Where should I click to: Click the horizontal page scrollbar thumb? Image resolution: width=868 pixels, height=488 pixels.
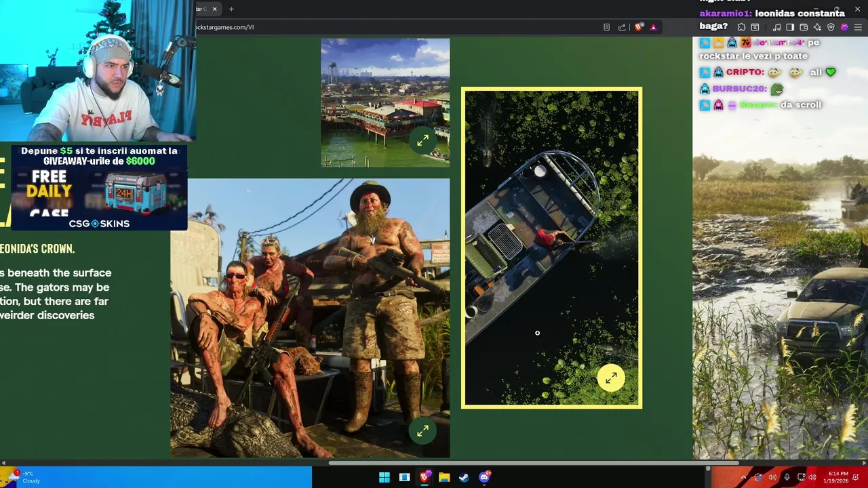[534, 463]
